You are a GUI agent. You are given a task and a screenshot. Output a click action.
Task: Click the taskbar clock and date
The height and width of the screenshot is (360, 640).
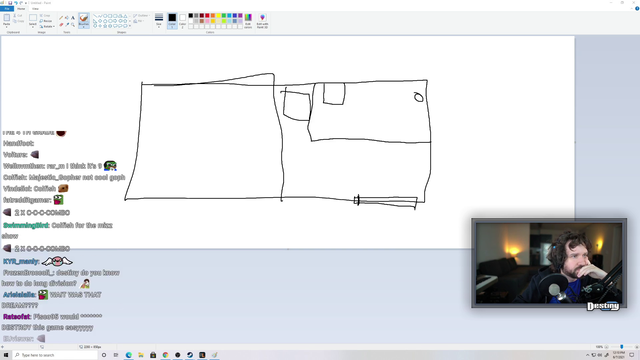pos(619,355)
